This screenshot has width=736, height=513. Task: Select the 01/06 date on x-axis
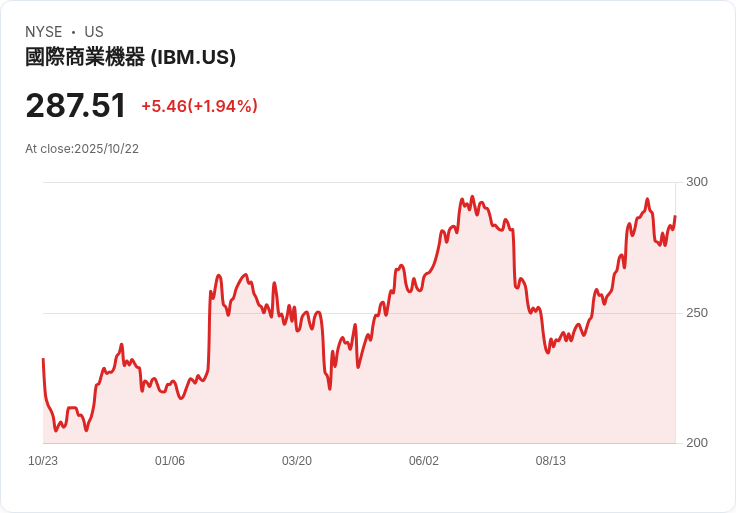point(170,461)
